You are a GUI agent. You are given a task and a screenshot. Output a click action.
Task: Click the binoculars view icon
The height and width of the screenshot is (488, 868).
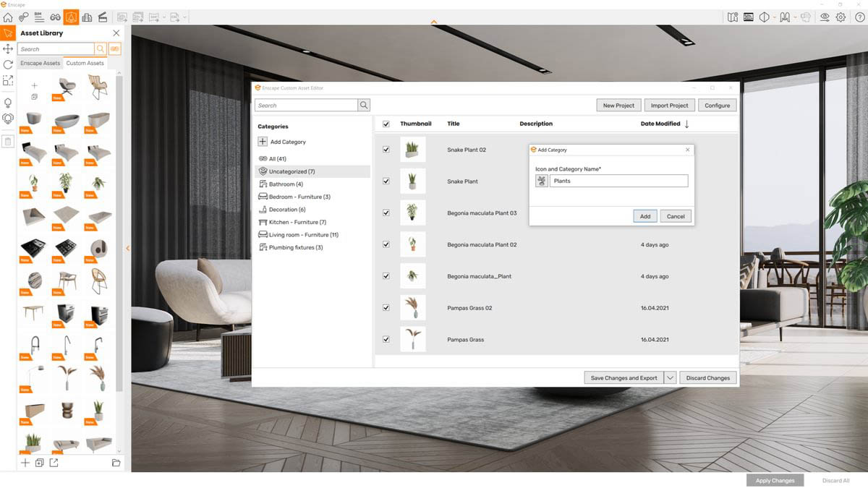pos(55,17)
